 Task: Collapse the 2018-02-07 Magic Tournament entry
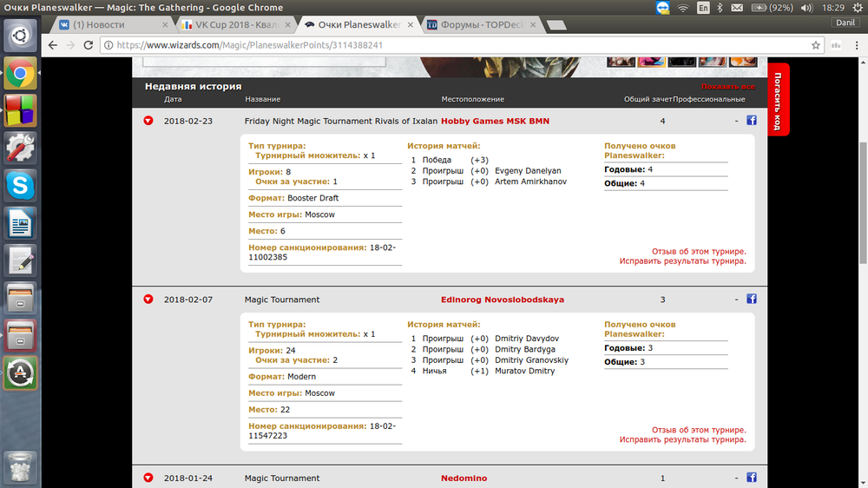click(x=148, y=300)
